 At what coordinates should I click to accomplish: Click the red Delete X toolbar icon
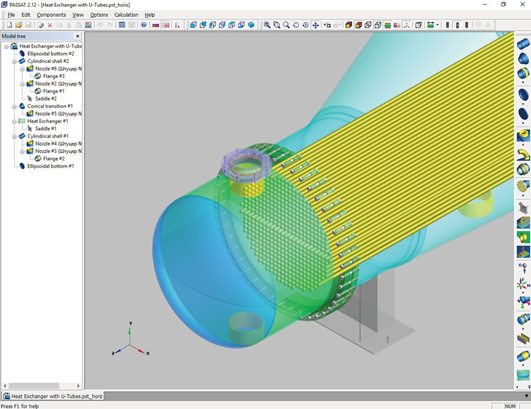(x=50, y=25)
